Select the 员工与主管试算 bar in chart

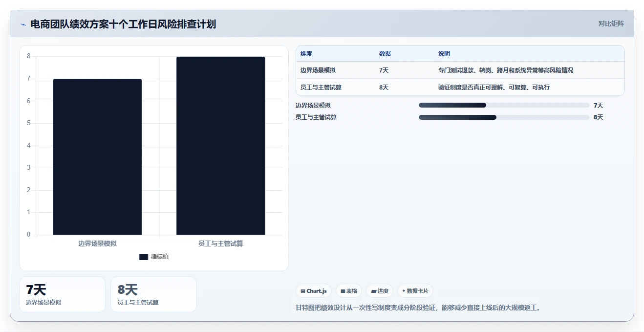point(221,146)
